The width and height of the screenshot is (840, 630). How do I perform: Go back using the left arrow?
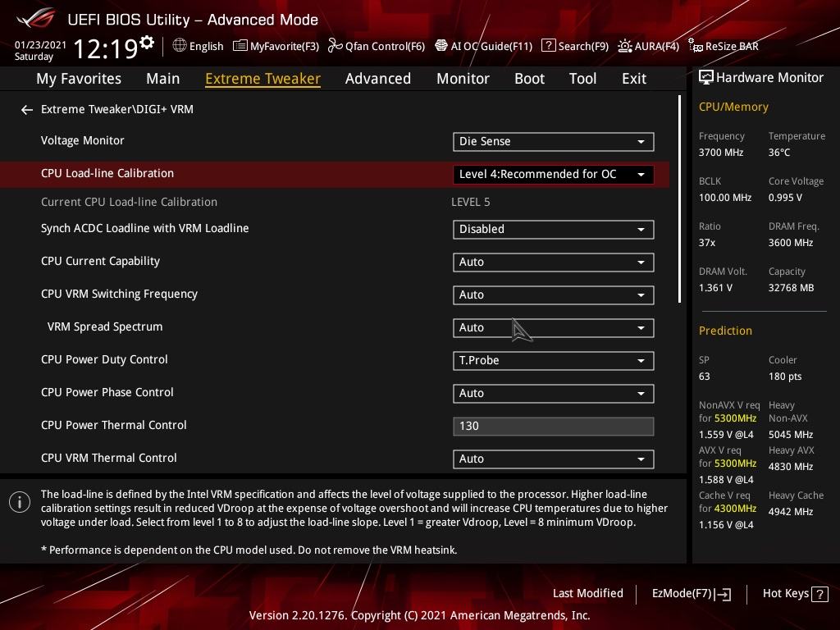tap(27, 110)
